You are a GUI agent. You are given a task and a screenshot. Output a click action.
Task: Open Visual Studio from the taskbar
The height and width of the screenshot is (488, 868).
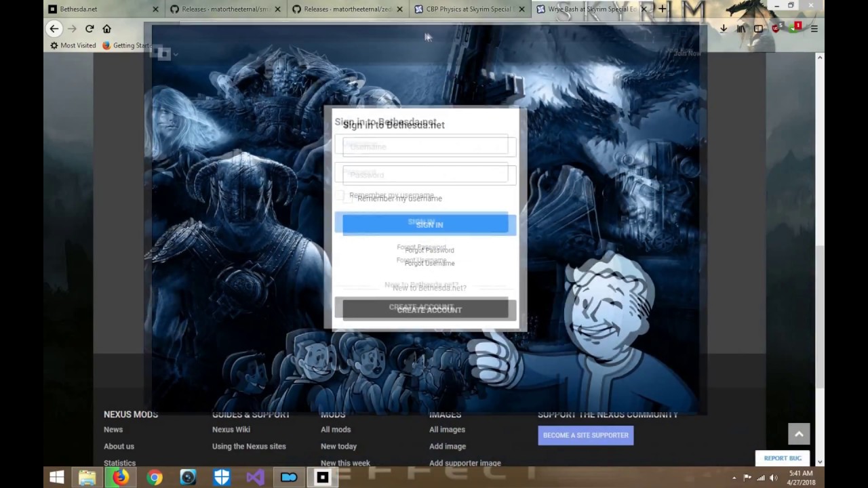tap(255, 478)
